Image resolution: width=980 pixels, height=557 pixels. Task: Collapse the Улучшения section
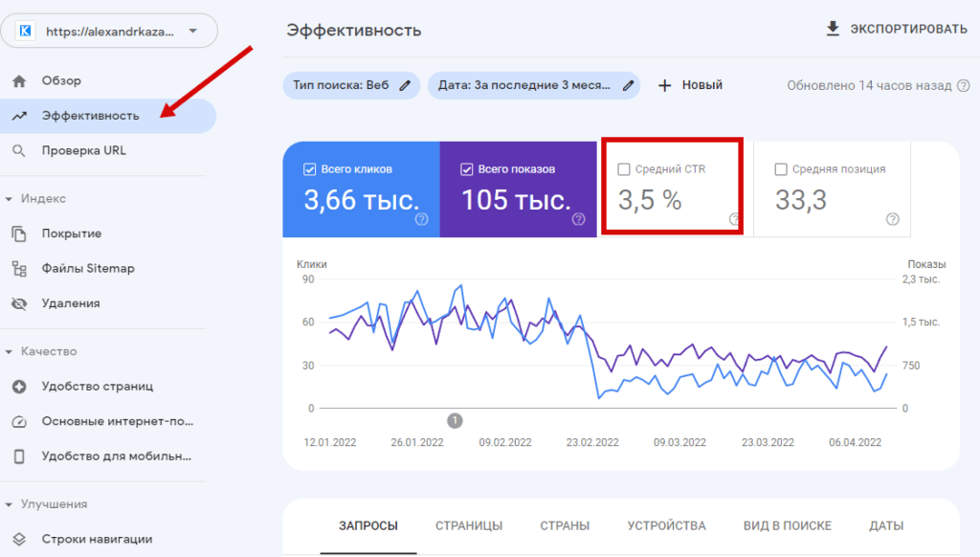point(9,503)
